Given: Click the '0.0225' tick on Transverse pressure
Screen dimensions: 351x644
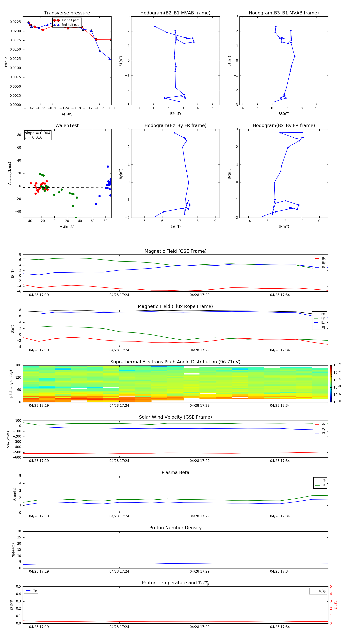Looking at the screenshot, I should pos(15,22).
